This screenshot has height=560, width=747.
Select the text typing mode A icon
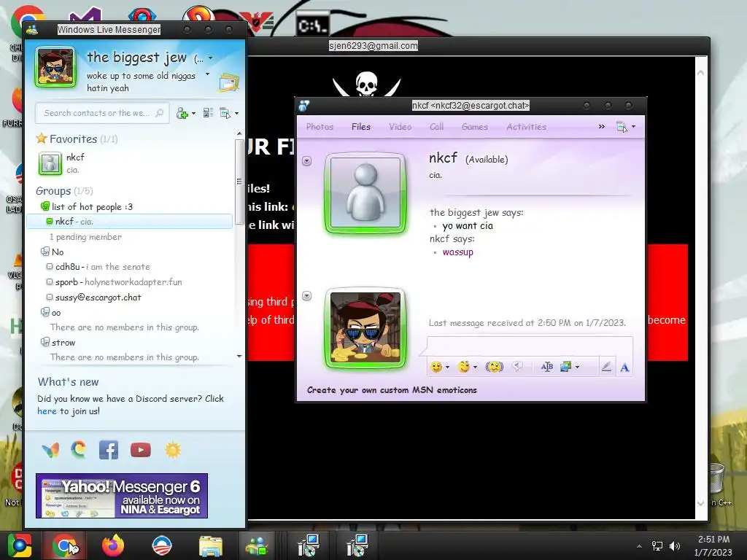[624, 367]
